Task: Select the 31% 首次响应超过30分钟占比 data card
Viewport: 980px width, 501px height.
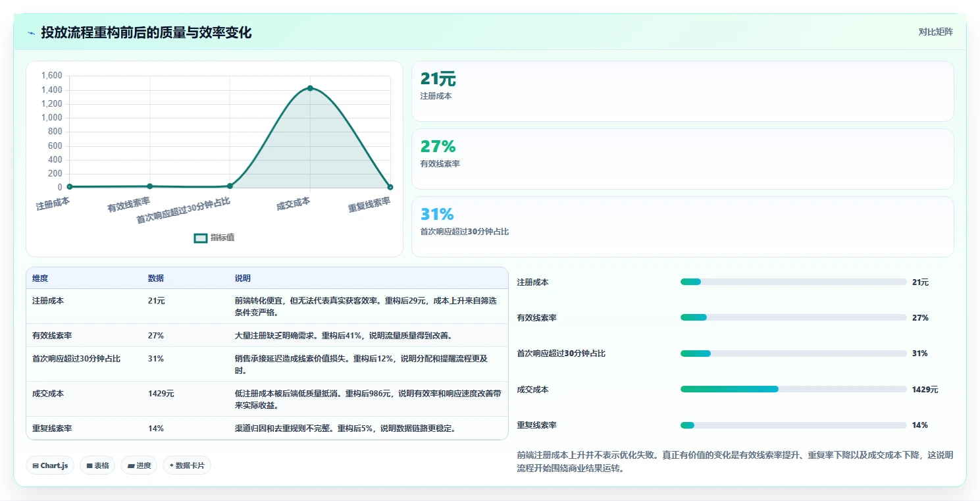Action: coord(683,226)
